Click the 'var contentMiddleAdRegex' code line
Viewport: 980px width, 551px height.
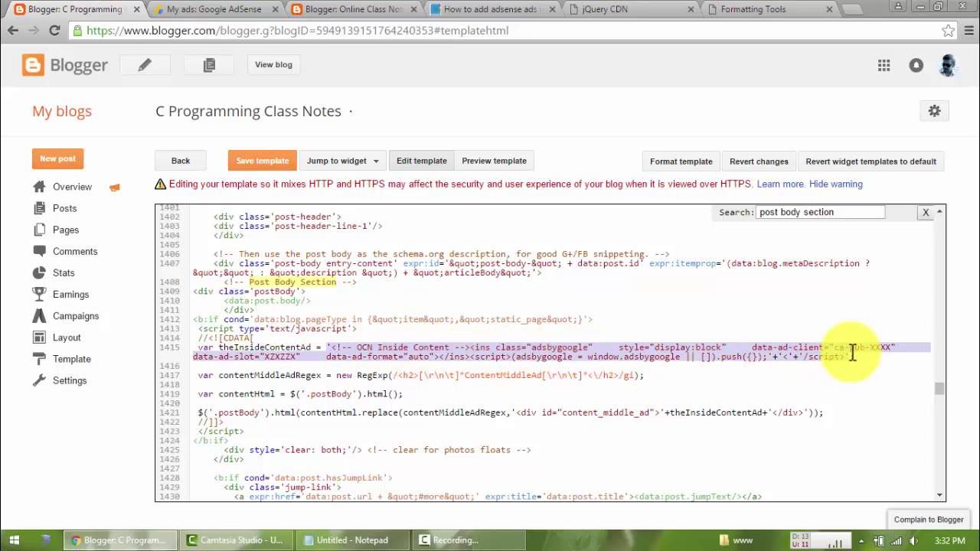pos(420,376)
